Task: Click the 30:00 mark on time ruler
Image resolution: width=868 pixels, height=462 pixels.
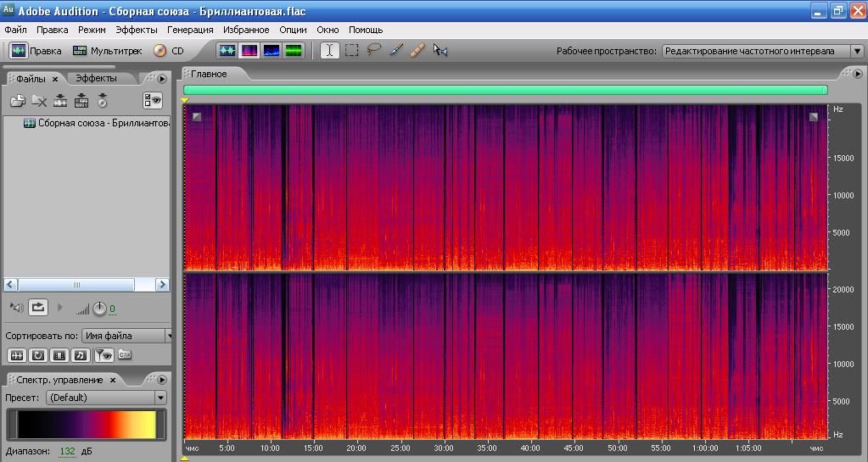Action: tap(444, 448)
